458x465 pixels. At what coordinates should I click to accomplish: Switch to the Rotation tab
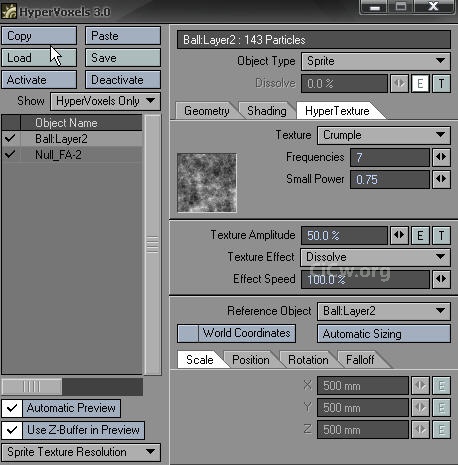click(308, 360)
